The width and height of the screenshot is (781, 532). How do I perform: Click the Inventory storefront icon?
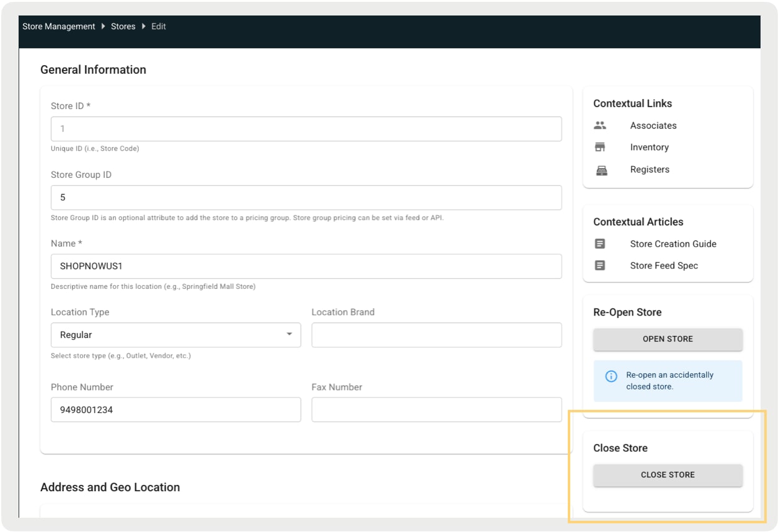tap(599, 148)
